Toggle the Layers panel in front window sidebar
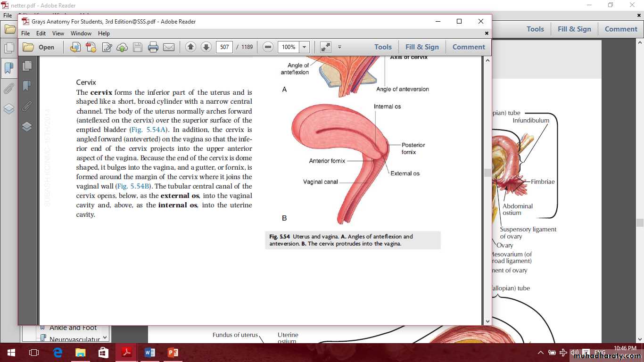The height and width of the screenshot is (362, 644). pyautogui.click(x=27, y=126)
